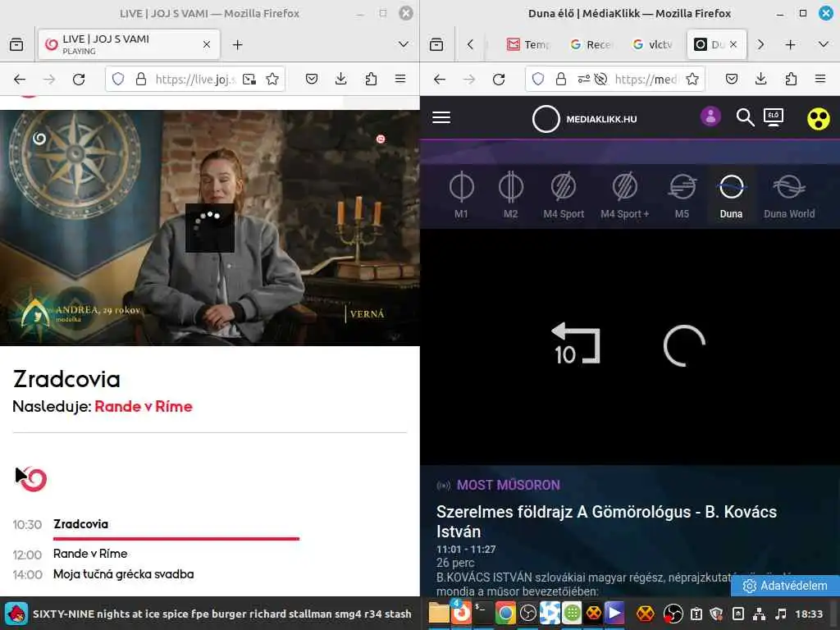Open a new tab in MédiaKlikk window
The image size is (840, 630).
tap(790, 44)
